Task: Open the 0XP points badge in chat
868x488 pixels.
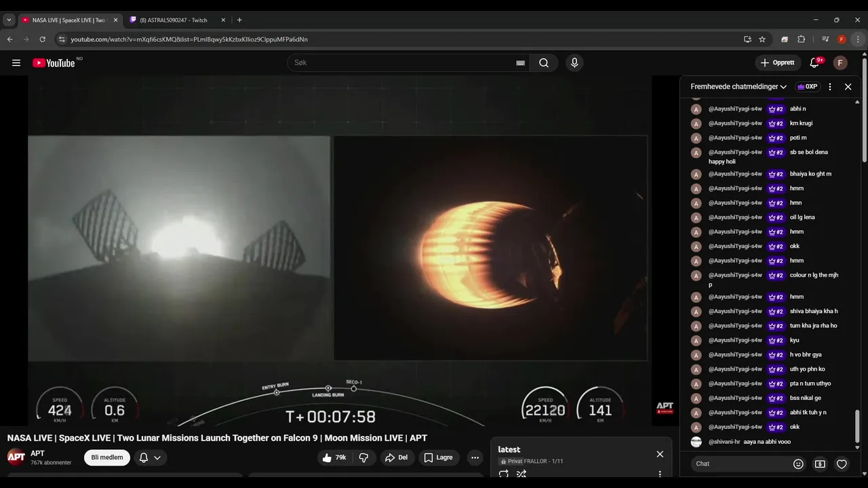Action: pos(807,87)
